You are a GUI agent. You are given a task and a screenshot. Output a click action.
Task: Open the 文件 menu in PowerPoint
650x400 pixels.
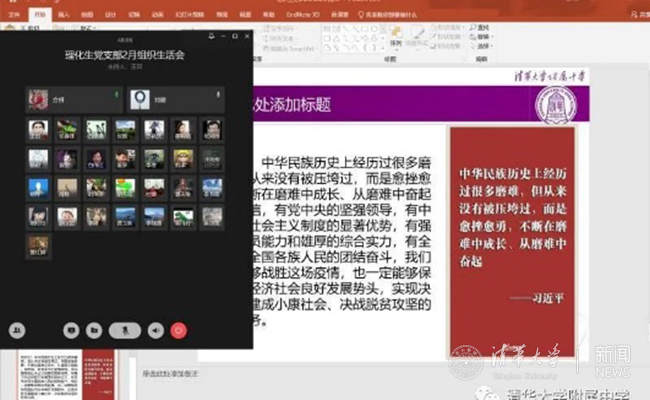pyautogui.click(x=14, y=16)
